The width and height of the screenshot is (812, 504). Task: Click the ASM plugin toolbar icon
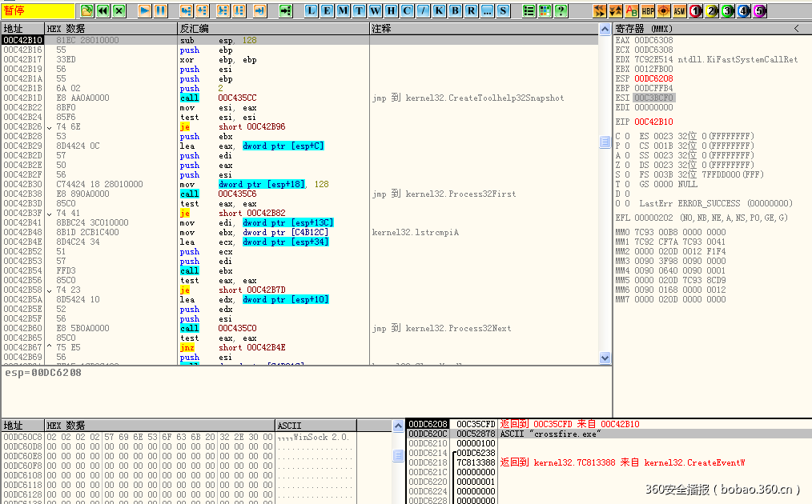tap(679, 10)
